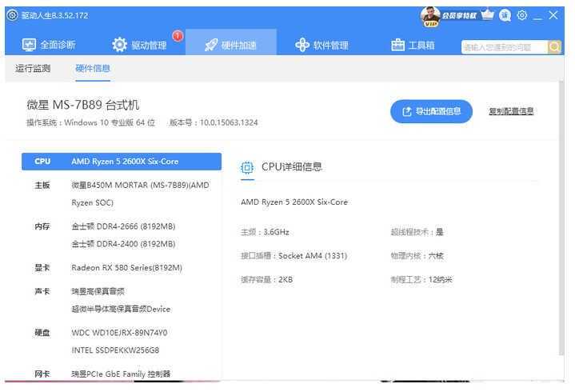
Task: Open the 全面诊断 tab
Action: [x=49, y=45]
